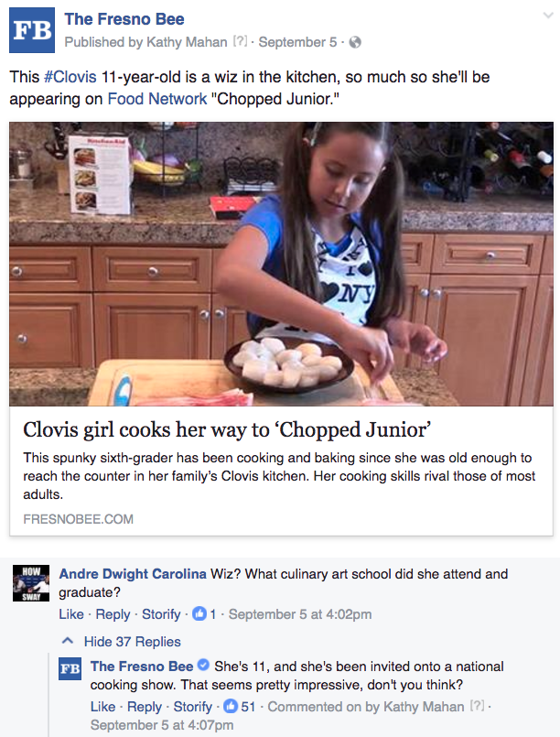Like The Fresno Bee's reply
The image size is (560, 737).
[x=102, y=707]
